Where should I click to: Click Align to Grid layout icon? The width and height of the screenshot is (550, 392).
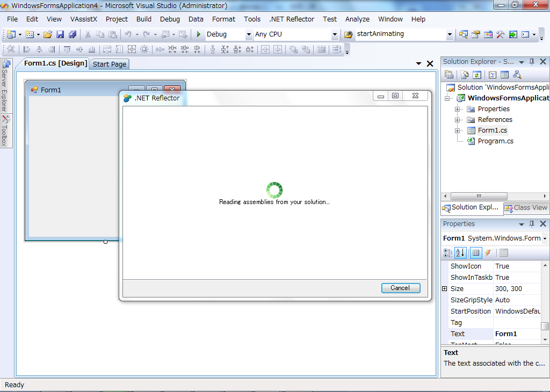click(11, 49)
